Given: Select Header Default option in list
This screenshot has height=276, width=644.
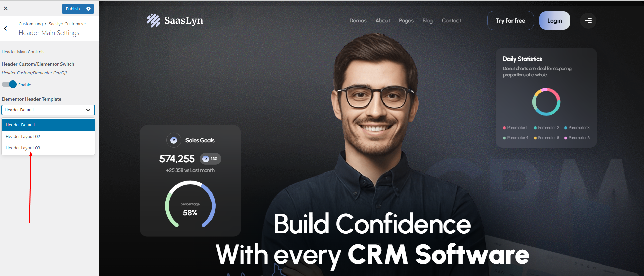Looking at the screenshot, I should pyautogui.click(x=48, y=125).
